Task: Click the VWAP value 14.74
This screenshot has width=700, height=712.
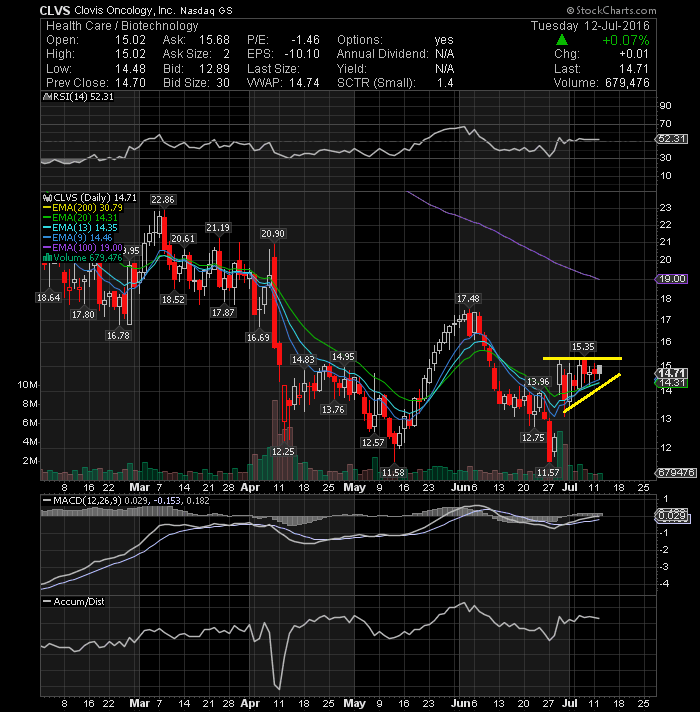Action: (x=305, y=83)
